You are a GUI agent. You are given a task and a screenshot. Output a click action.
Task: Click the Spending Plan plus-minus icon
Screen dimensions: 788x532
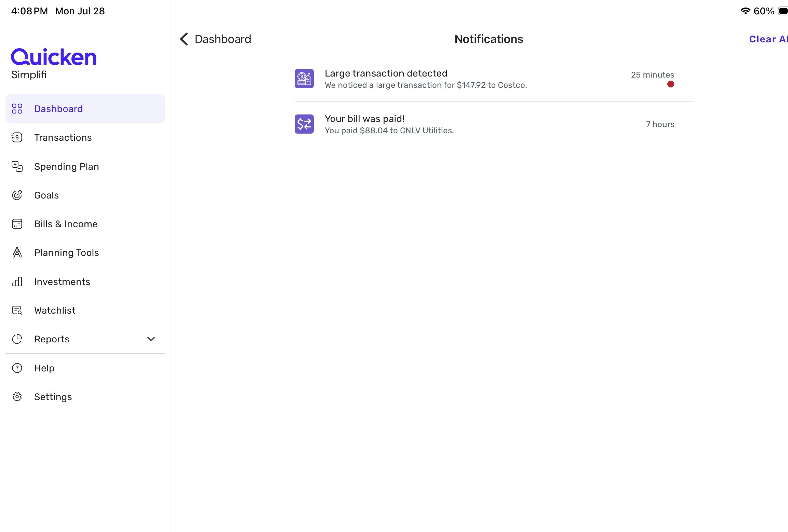[x=17, y=166]
